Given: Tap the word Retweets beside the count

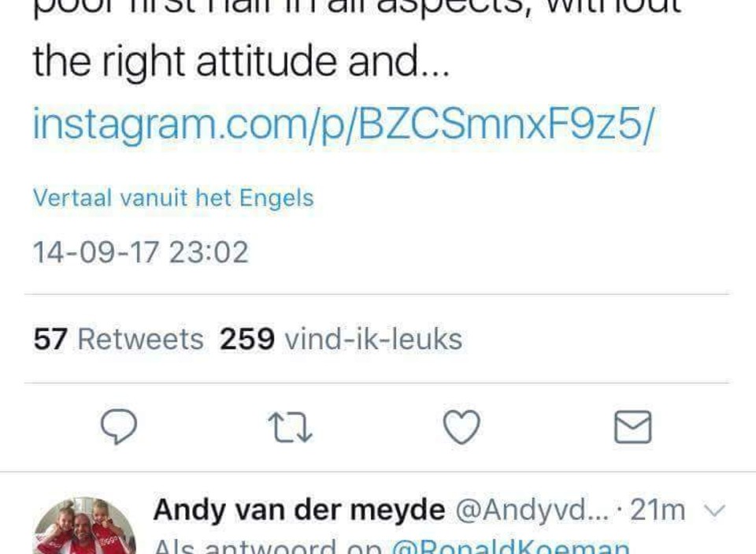Looking at the screenshot, I should point(141,339).
